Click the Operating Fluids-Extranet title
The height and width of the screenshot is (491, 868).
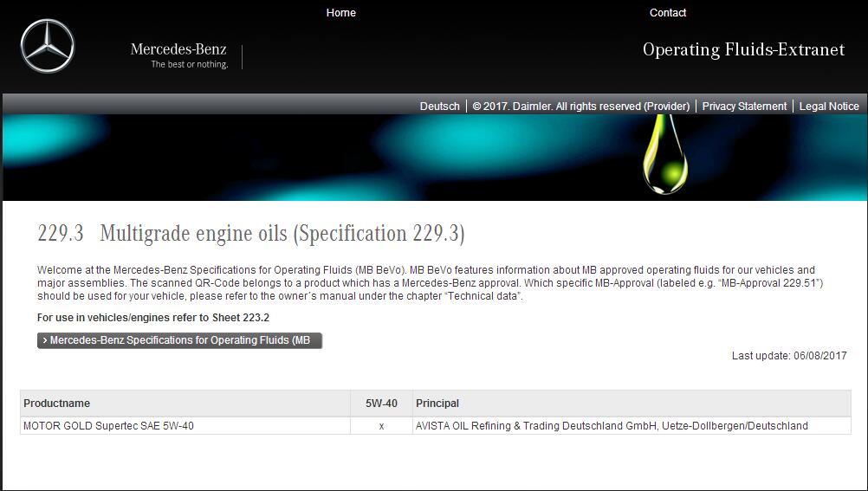coord(743,50)
